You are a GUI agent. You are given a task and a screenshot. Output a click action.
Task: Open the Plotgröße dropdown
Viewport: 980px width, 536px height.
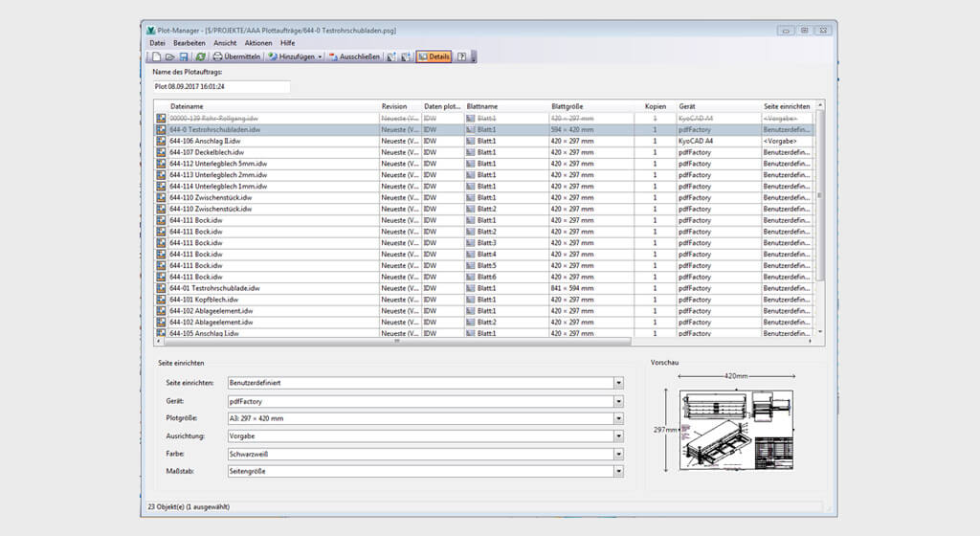pyautogui.click(x=618, y=419)
